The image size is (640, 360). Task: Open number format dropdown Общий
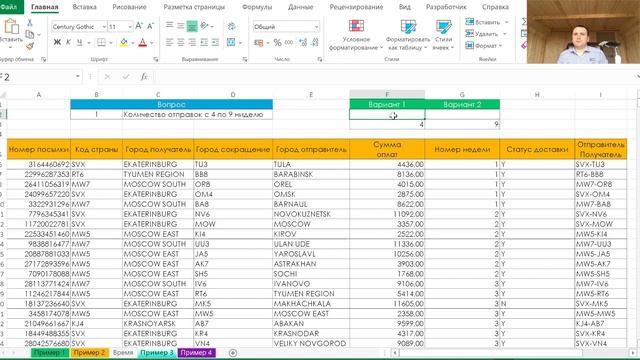(316, 27)
